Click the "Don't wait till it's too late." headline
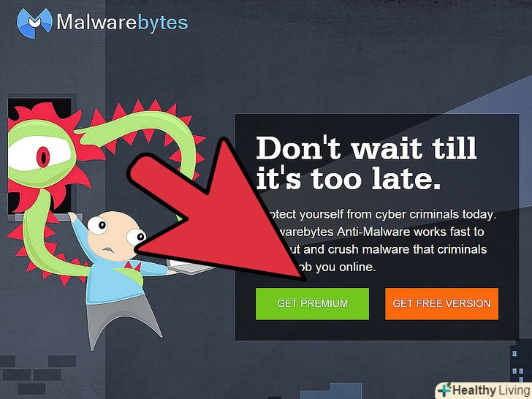Viewport: 532px width, 399px height. (x=365, y=164)
